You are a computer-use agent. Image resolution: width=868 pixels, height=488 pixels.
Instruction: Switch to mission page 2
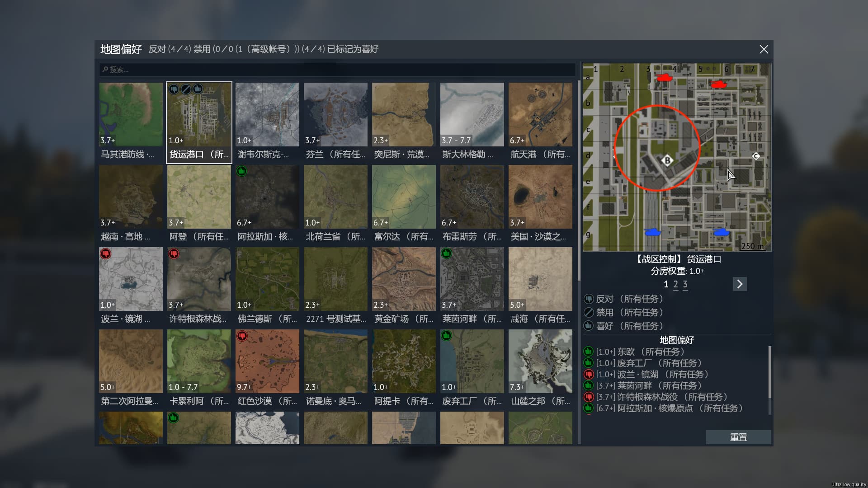[x=675, y=284]
